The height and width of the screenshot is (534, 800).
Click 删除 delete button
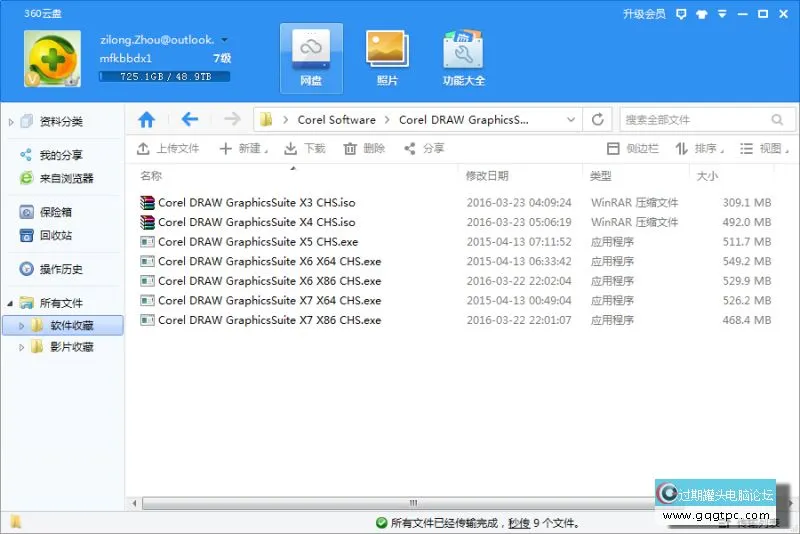pos(364,148)
